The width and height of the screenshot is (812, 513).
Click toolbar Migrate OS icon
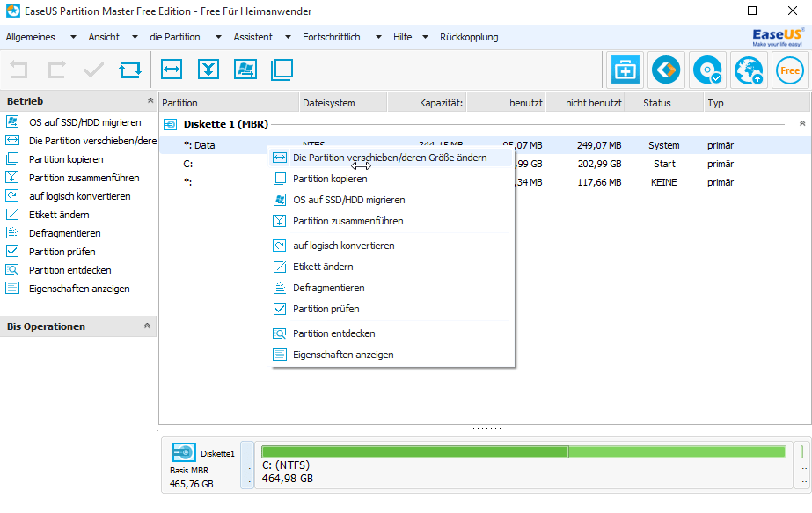245,70
